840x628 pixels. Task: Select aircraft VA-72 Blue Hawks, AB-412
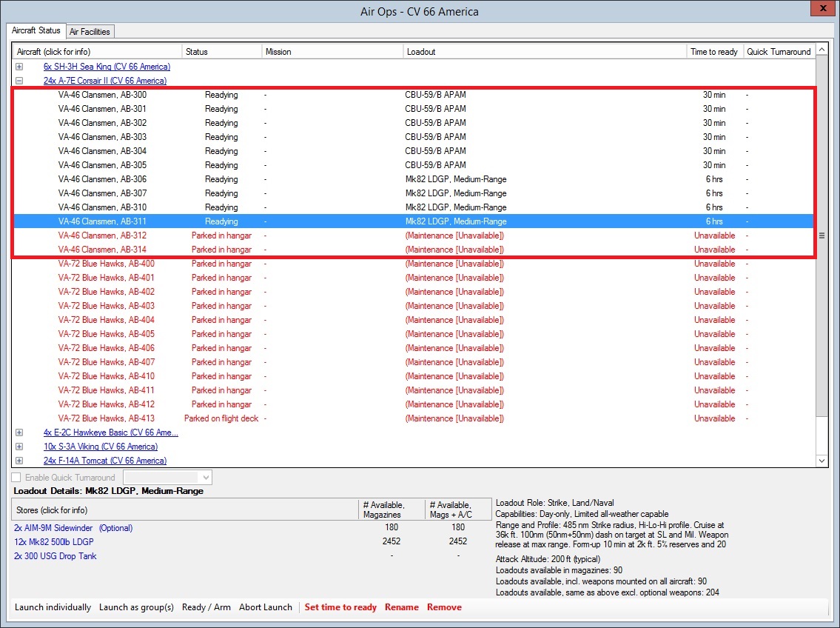pos(413,404)
